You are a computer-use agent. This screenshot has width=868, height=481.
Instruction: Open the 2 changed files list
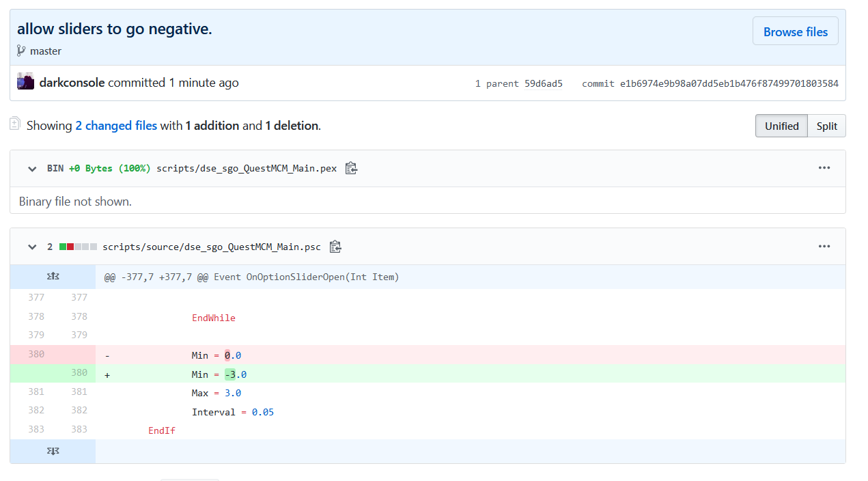pyautogui.click(x=116, y=126)
